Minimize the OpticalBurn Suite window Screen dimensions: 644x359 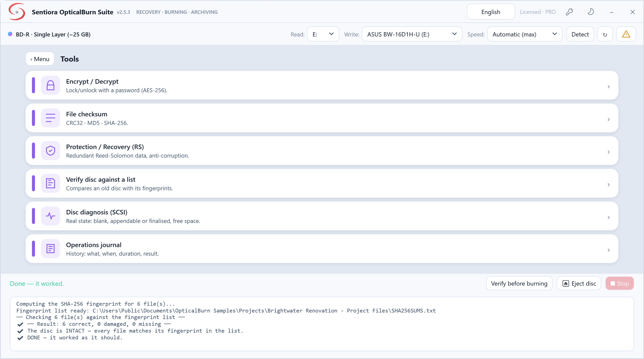612,12
